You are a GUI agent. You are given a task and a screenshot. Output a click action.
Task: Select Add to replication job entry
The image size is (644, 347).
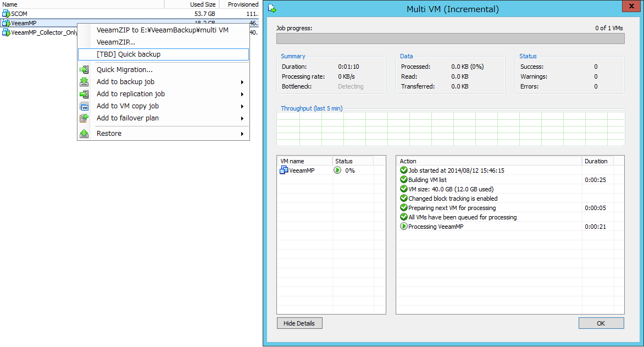click(163, 94)
